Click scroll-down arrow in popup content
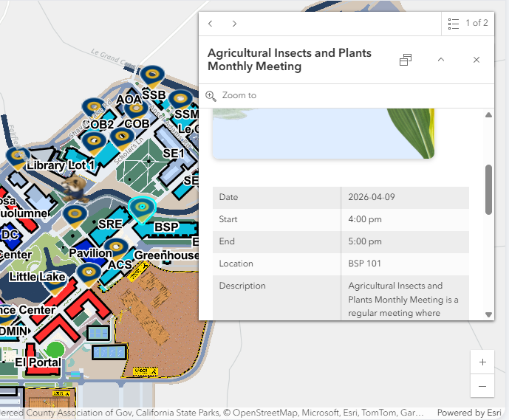The height and width of the screenshot is (420, 509). pos(488,314)
